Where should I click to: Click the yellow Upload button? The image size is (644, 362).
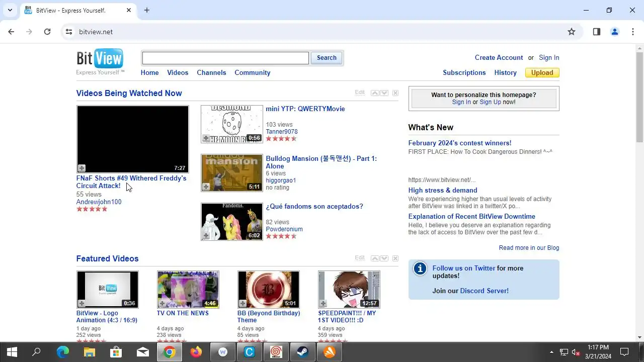tap(542, 73)
